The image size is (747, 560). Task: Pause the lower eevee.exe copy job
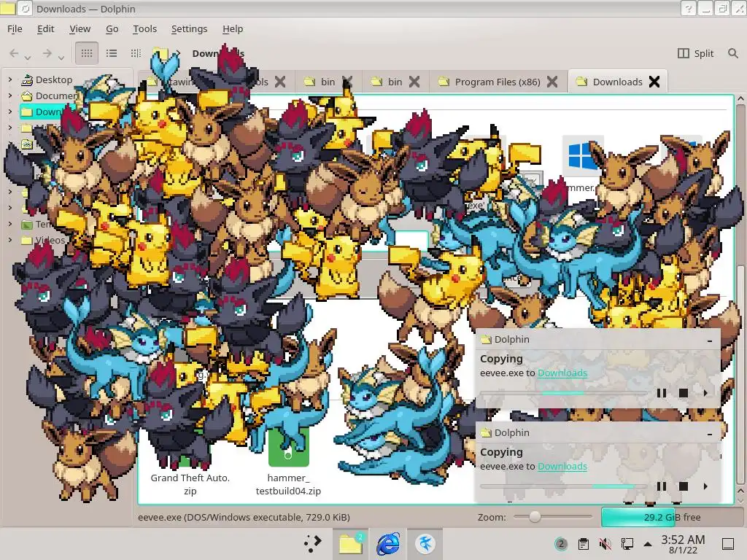point(661,486)
